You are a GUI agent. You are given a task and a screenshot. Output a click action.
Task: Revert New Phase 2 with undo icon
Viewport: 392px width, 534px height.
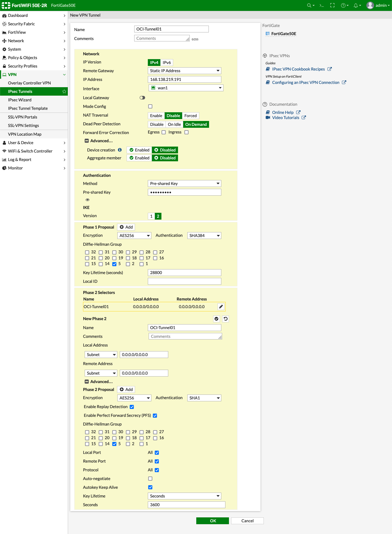[226, 319]
